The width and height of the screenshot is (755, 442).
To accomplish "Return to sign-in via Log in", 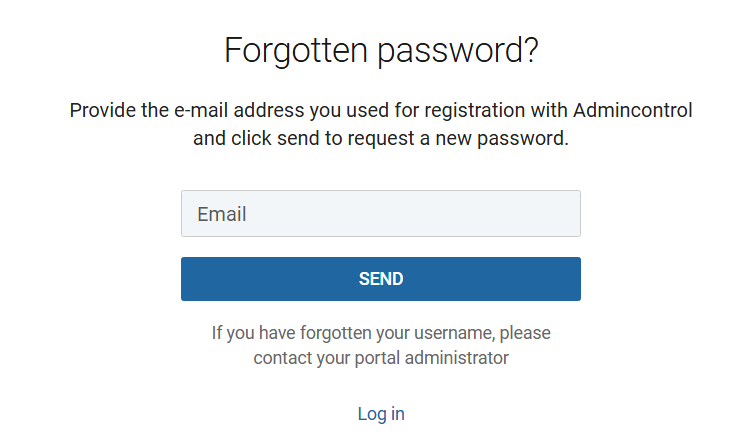I will pos(381,414).
